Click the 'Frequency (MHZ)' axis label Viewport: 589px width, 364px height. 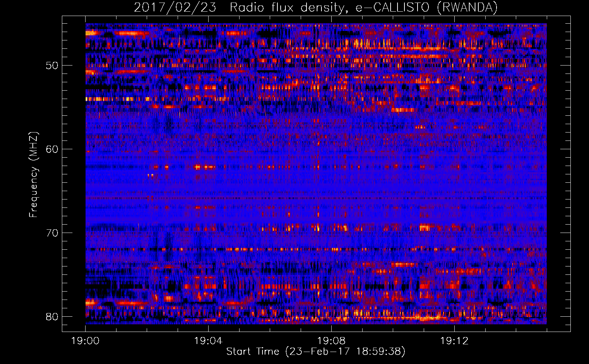(33, 175)
